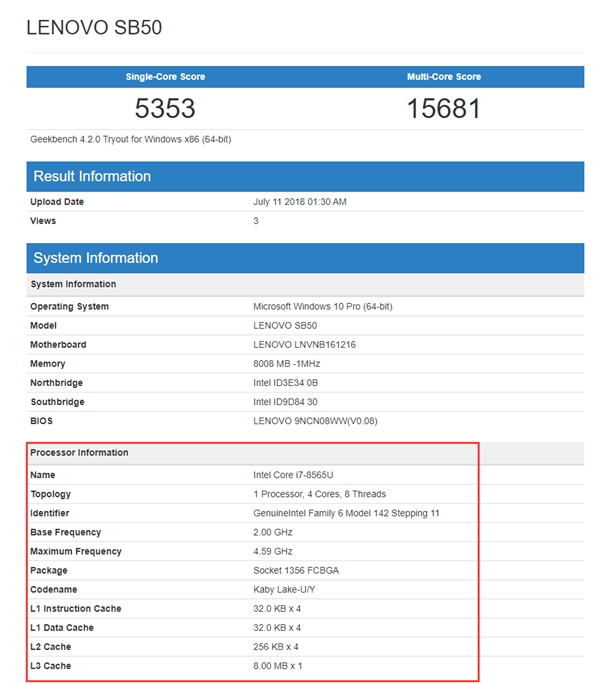
Task: Click the Codename label
Action: click(x=54, y=589)
